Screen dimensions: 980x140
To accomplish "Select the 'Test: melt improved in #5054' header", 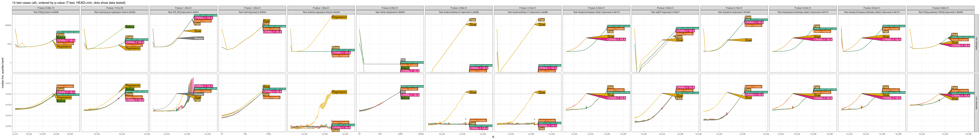I will coord(252,12).
